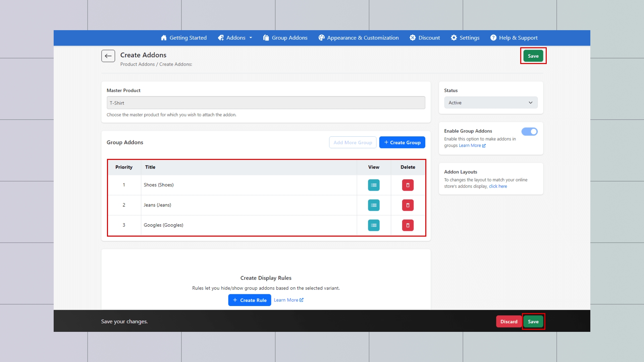This screenshot has width=644, height=362.
Task: Open the Status dropdown showing Active
Action: coord(490,103)
